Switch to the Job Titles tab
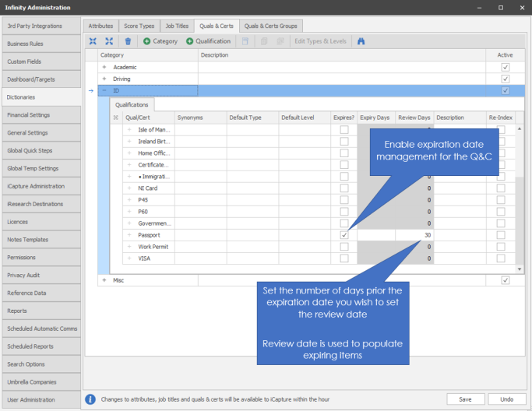 [175, 26]
